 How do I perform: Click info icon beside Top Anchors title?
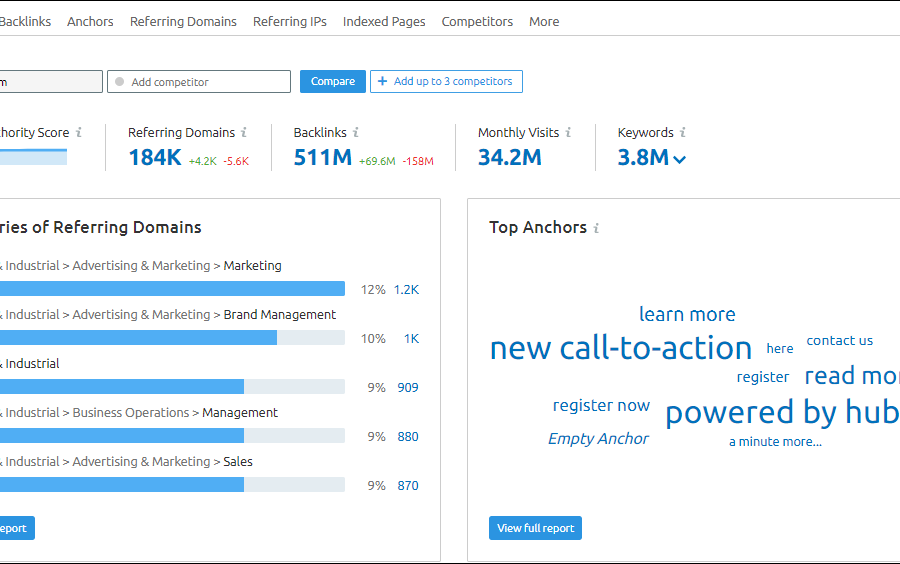point(596,228)
